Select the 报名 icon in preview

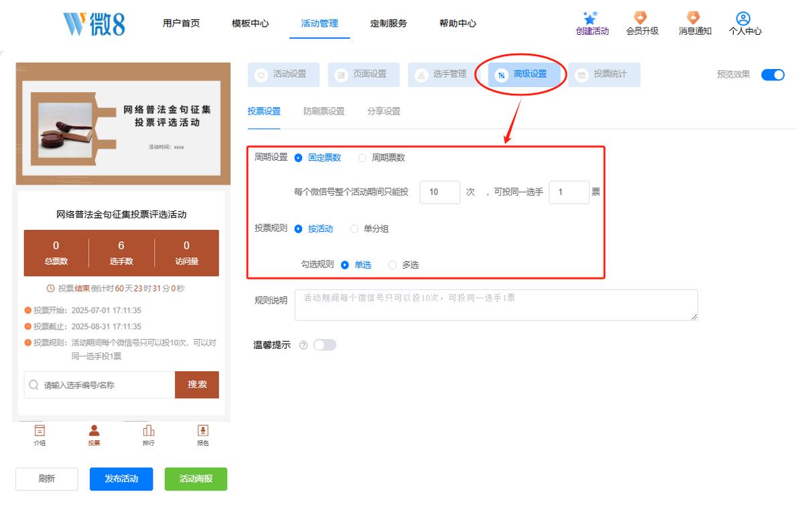pyautogui.click(x=203, y=430)
